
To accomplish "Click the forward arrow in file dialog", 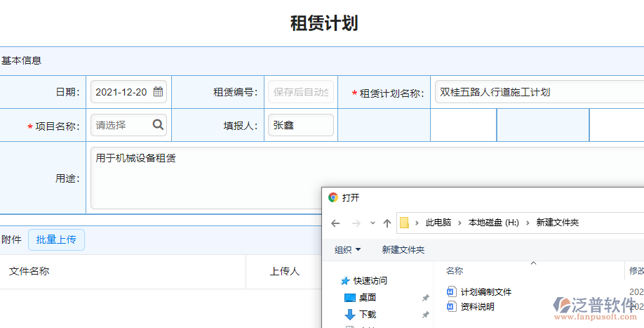I will [356, 223].
